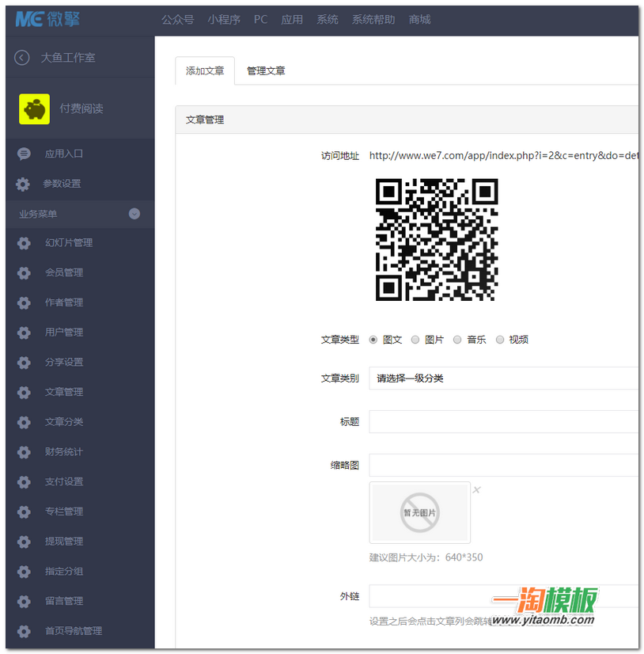Viewport: 644px width, 654px height.
Task: Click the 访问地址 URL text
Action: (503, 156)
